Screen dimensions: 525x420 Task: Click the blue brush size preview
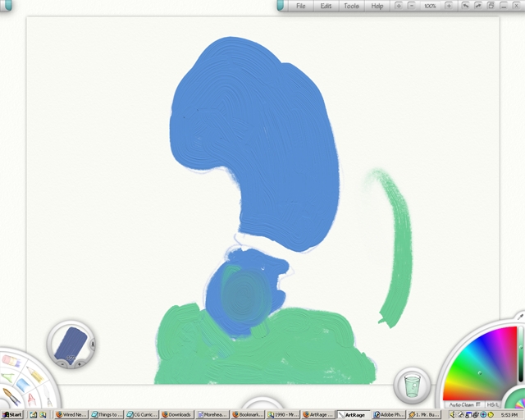tap(71, 344)
